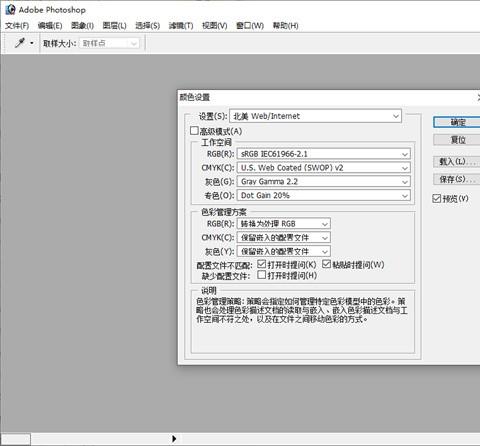
Task: Click the Photoshop app icon in title bar
Action: [x=10, y=9]
